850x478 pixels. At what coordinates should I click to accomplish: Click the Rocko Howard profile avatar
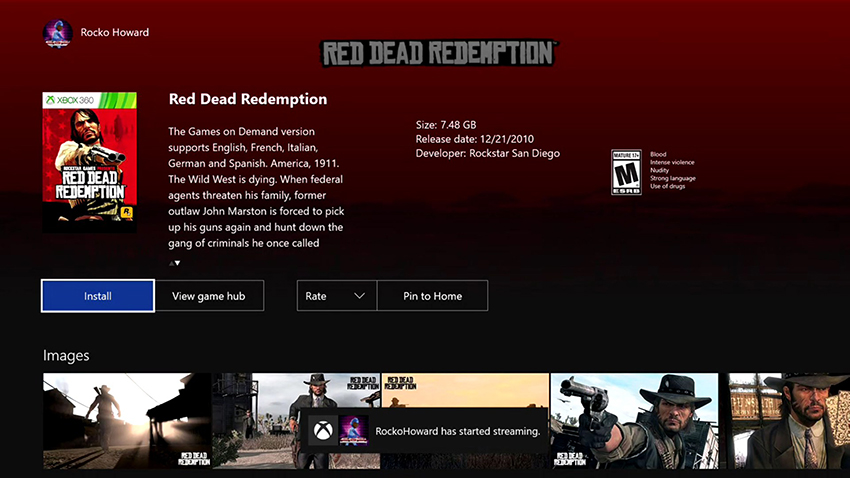coord(58,32)
